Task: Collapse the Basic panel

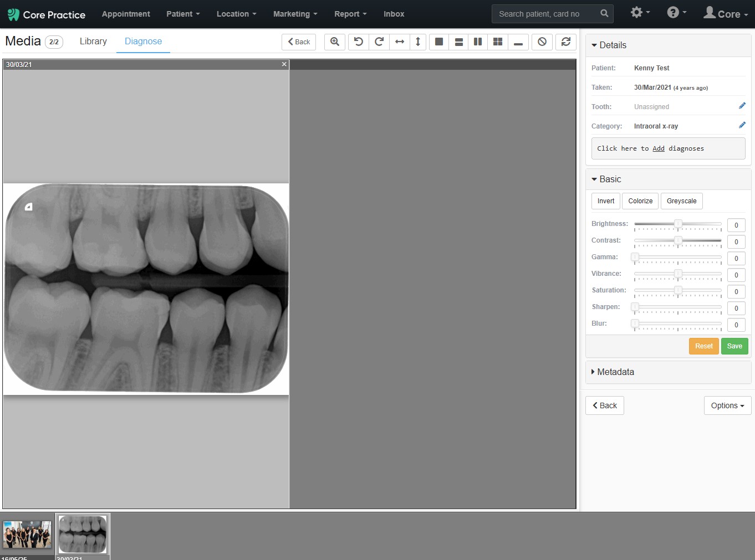Action: click(x=606, y=179)
